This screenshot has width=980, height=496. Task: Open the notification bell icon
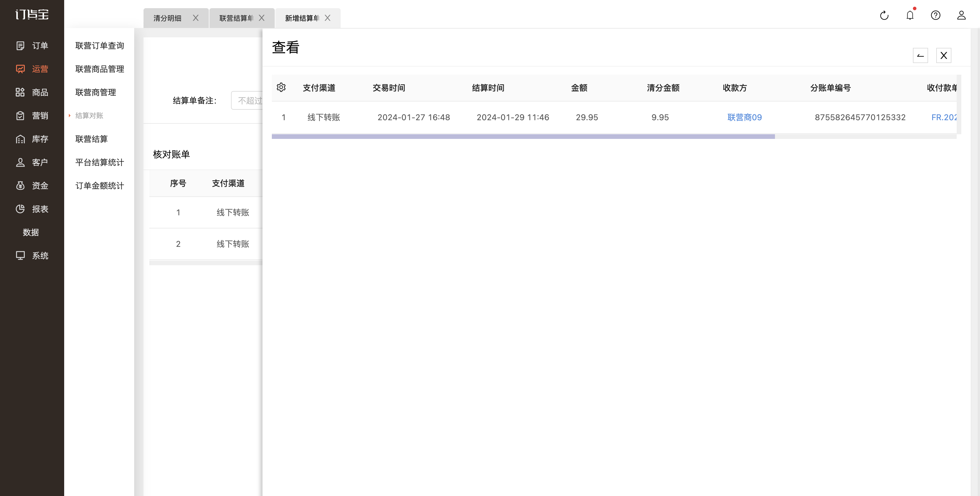click(x=910, y=15)
